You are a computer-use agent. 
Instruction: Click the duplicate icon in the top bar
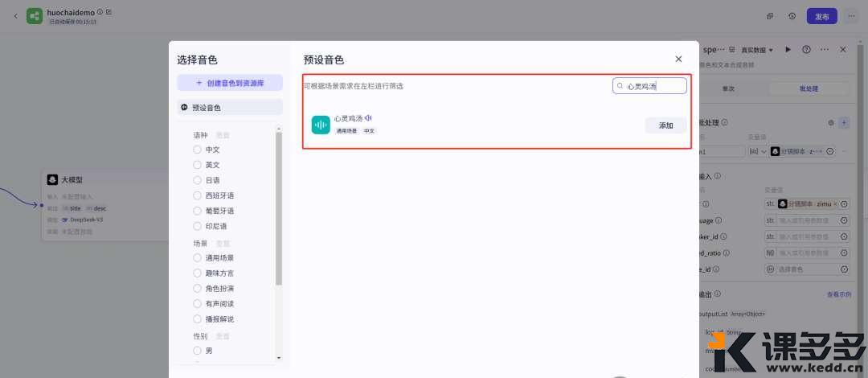click(770, 16)
